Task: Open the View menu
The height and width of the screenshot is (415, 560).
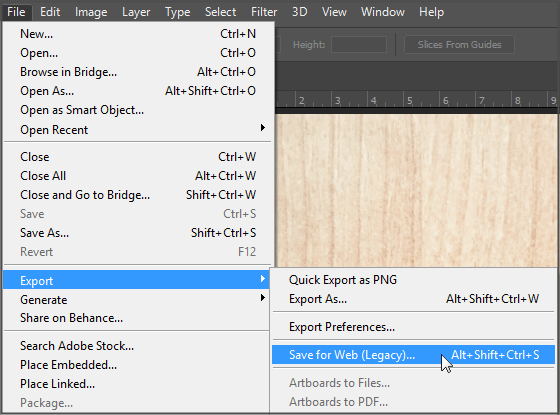Action: (334, 12)
